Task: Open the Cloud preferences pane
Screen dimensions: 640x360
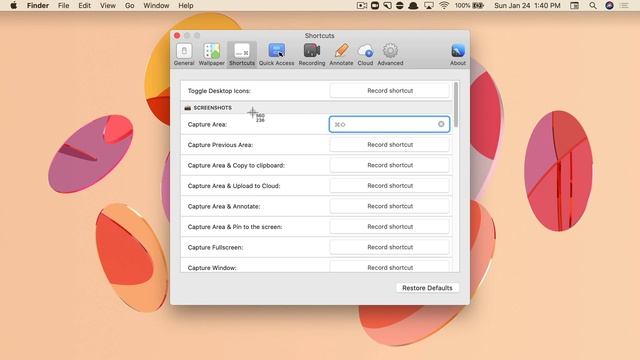Action: click(365, 54)
